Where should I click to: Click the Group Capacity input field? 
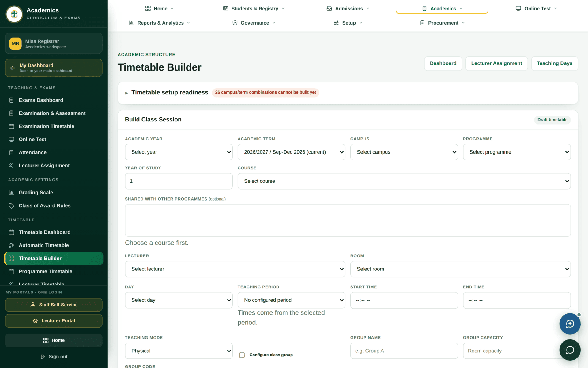517,351
